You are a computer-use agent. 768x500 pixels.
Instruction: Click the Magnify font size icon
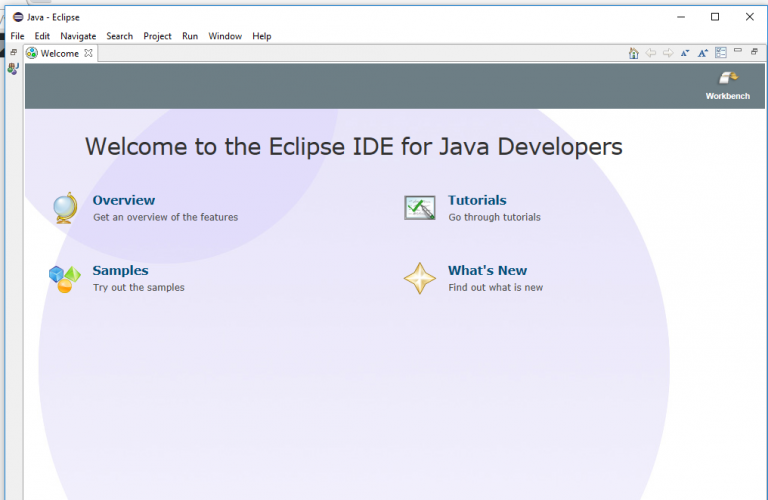tap(702, 53)
